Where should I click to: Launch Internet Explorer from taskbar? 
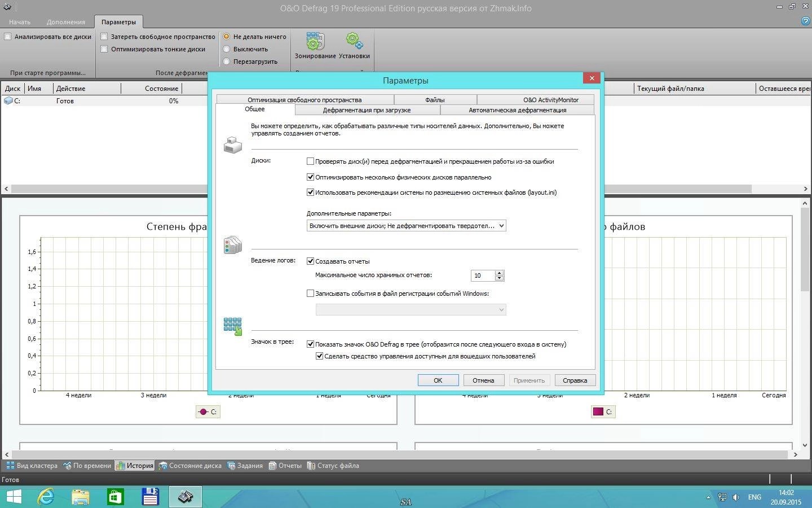(x=46, y=497)
